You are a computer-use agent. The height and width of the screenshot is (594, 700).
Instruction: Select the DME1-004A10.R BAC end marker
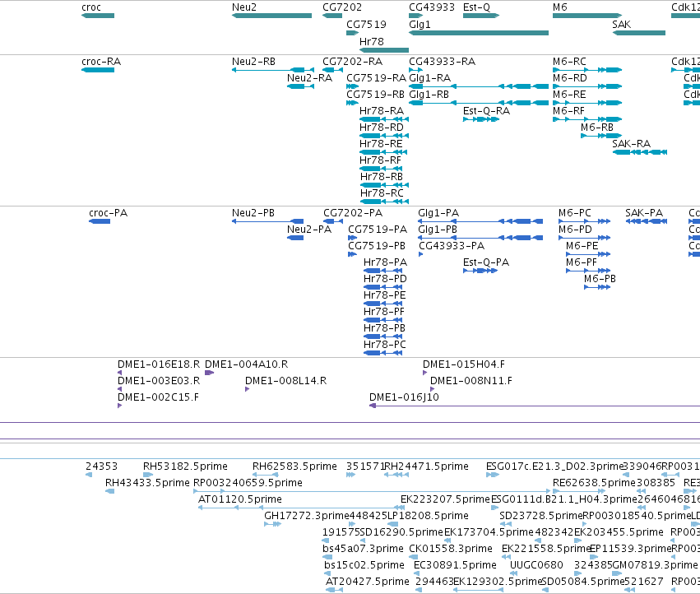coord(210,373)
